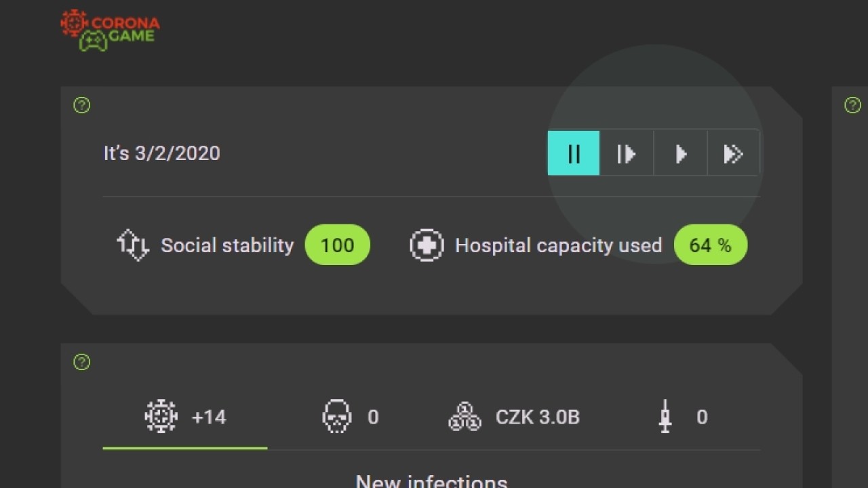This screenshot has height=488, width=868.
Task: Click the 64 % hospital capacity badge
Action: 710,245
